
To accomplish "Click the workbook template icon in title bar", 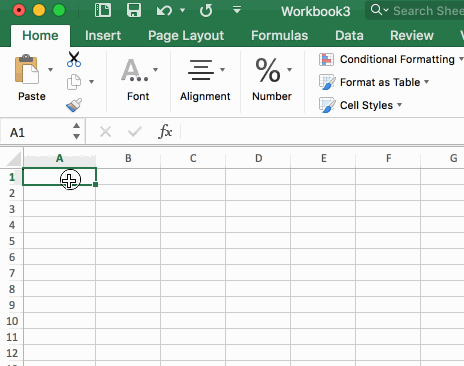I will tap(103, 10).
